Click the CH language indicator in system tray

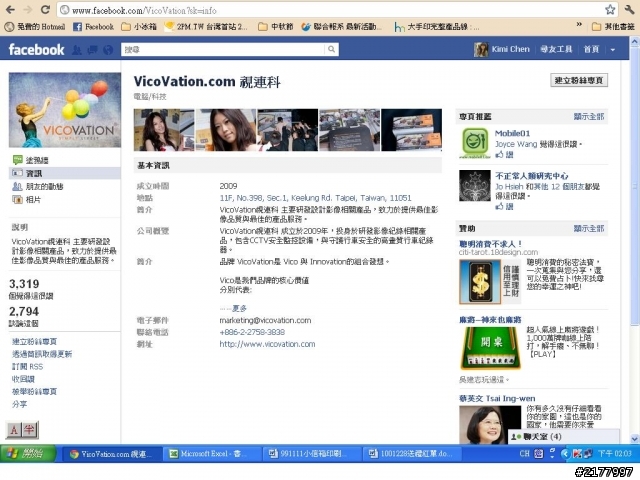coord(524,453)
